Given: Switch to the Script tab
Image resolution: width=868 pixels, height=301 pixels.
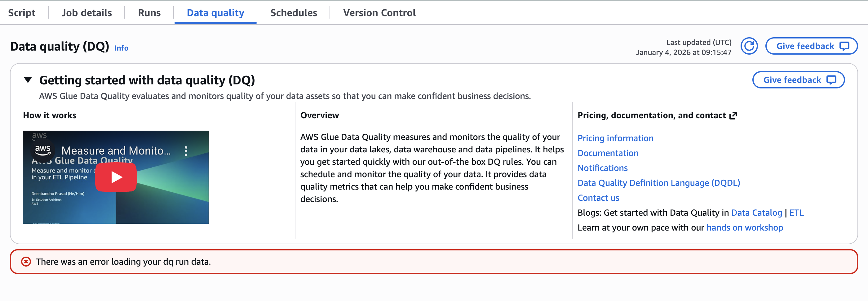Looking at the screenshot, I should click(x=22, y=13).
